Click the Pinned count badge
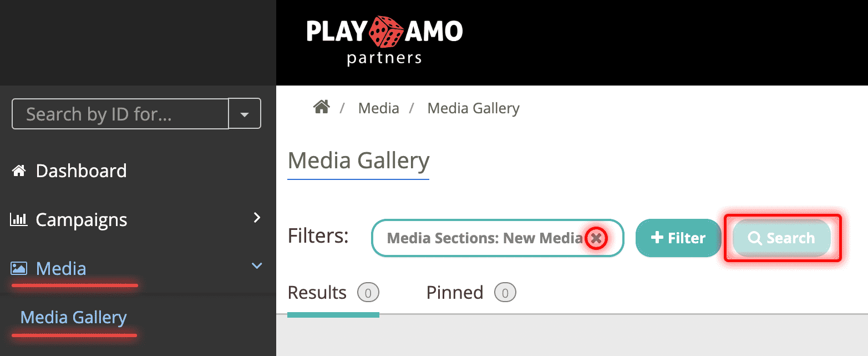The width and height of the screenshot is (868, 356). pos(505,292)
